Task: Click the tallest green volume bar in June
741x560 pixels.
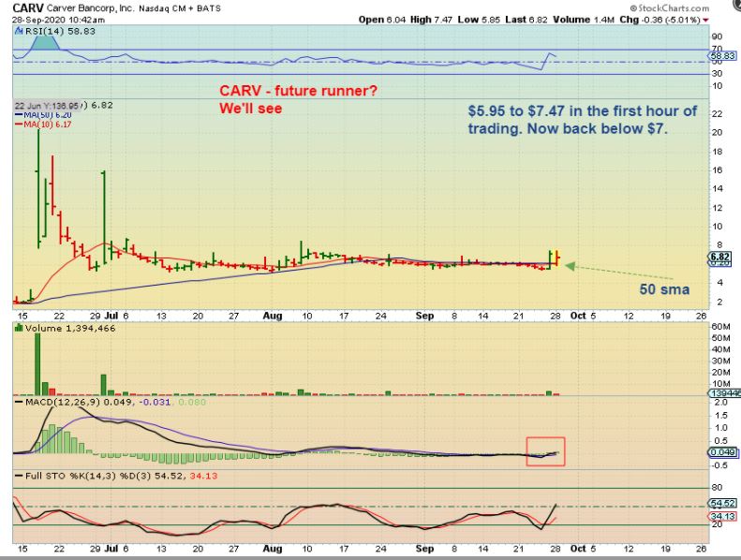Action: click(x=37, y=364)
